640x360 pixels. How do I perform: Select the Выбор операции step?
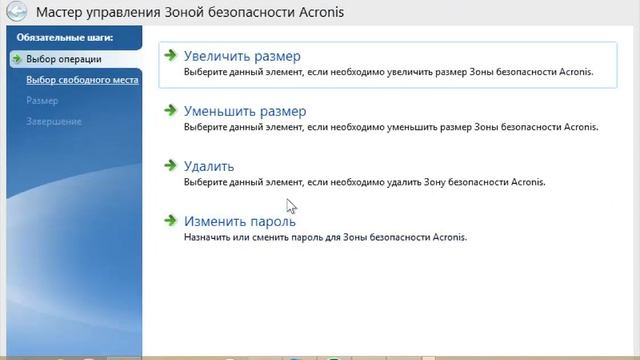point(64,59)
